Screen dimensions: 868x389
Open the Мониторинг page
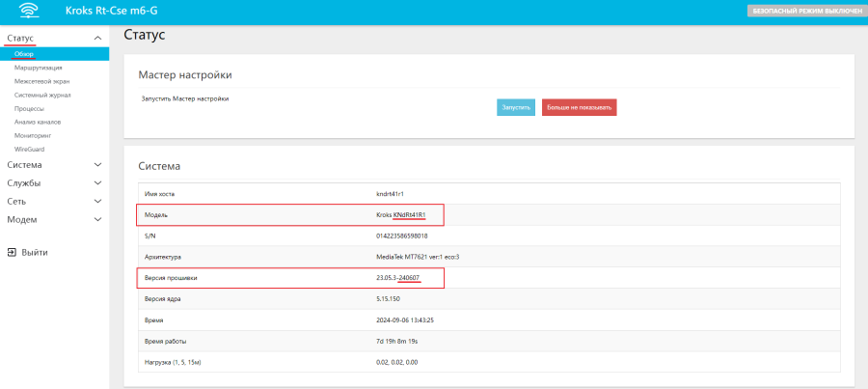coord(31,136)
